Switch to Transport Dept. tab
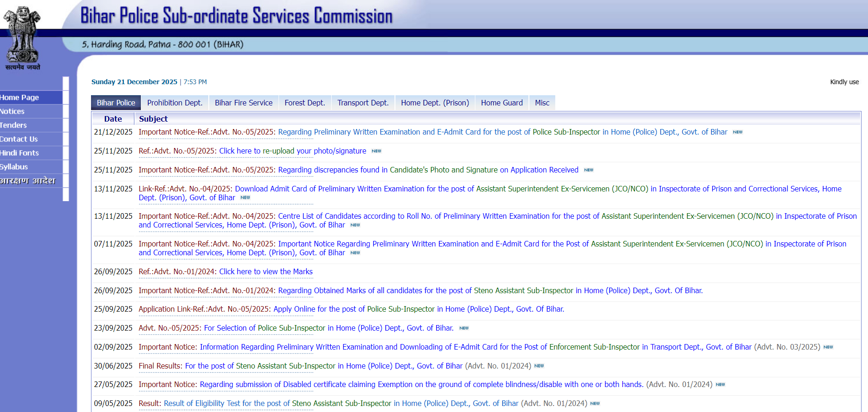Image resolution: width=868 pixels, height=412 pixels. (363, 103)
